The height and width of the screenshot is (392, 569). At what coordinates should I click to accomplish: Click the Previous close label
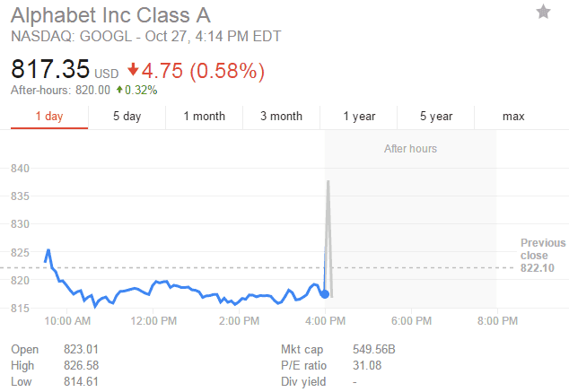[543, 248]
